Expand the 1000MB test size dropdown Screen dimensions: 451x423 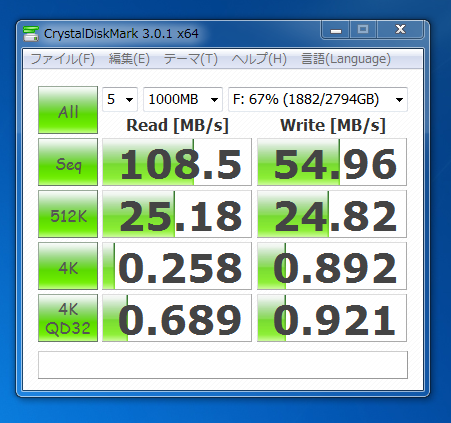[x=183, y=99]
